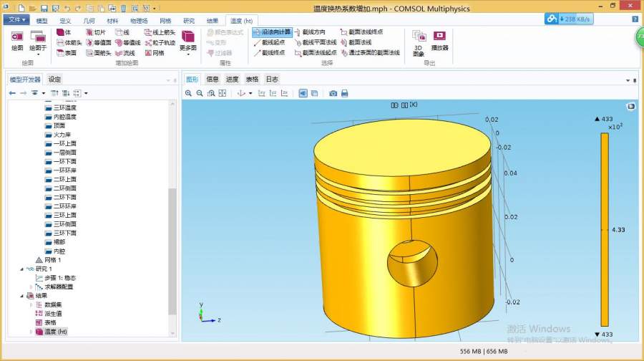This screenshot has width=644, height=361.
Task: Select the 派生值 derived values node
Action: click(x=49, y=314)
